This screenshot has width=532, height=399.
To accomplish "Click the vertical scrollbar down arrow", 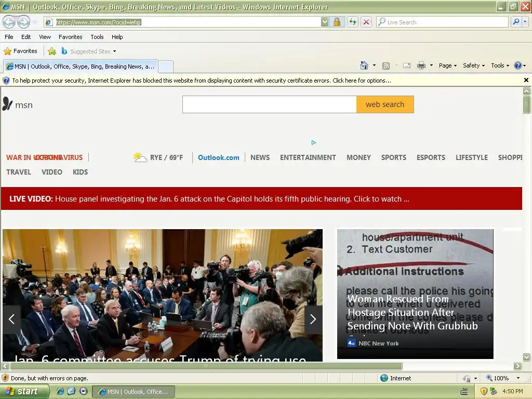I will tap(526, 357).
